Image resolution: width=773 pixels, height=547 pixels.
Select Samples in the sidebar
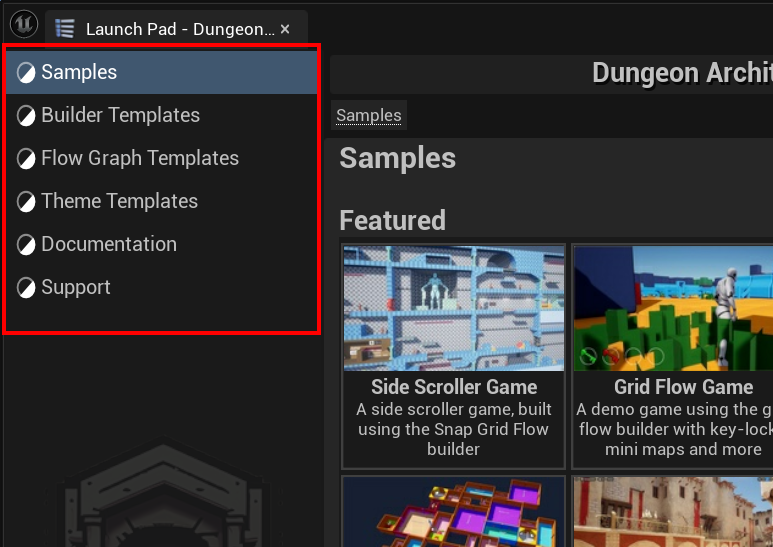click(162, 72)
